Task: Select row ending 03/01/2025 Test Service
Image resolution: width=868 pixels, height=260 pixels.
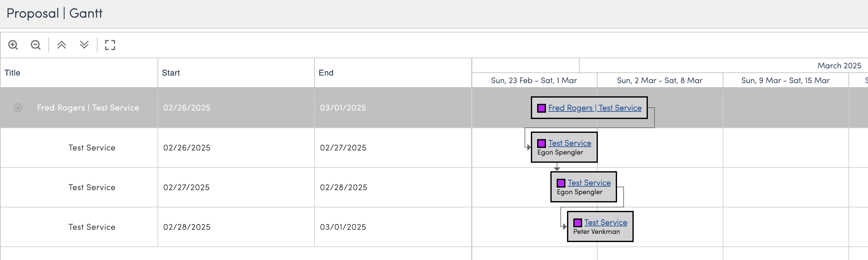Action: tap(92, 227)
